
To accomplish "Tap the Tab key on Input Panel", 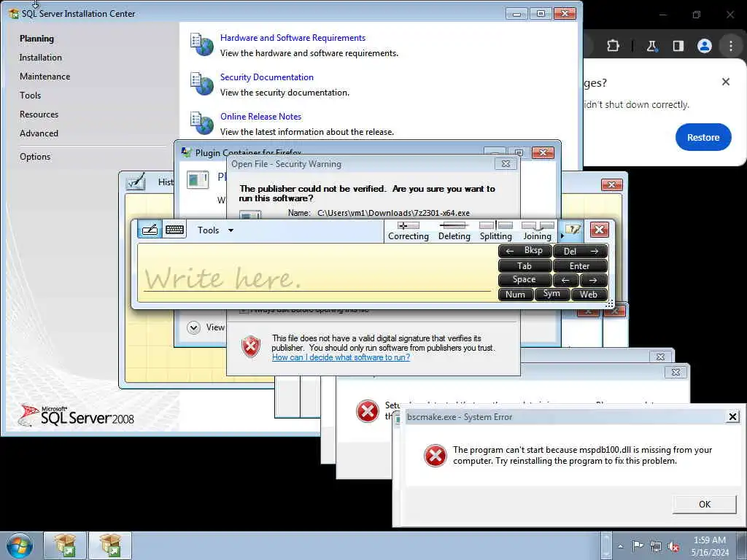I will pos(525,265).
